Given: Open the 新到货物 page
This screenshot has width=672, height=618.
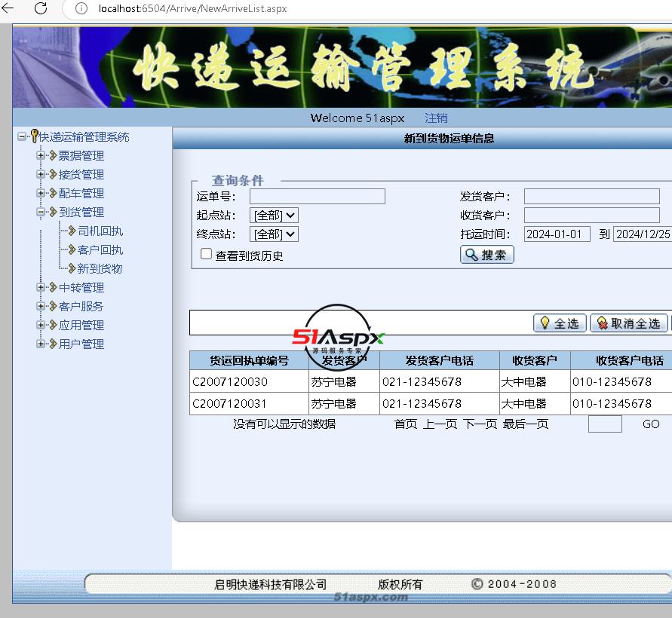Looking at the screenshot, I should 100,269.
